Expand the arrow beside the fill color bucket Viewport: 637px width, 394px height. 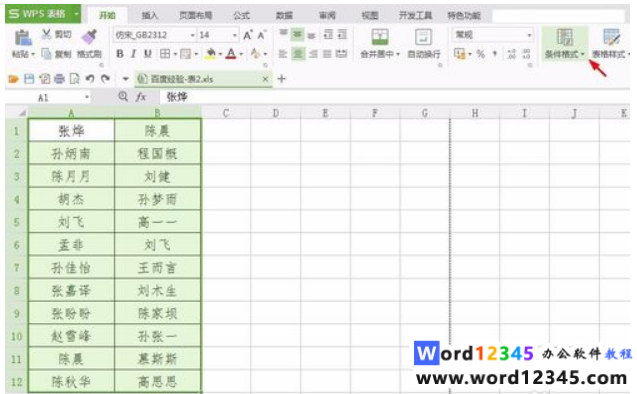click(220, 54)
